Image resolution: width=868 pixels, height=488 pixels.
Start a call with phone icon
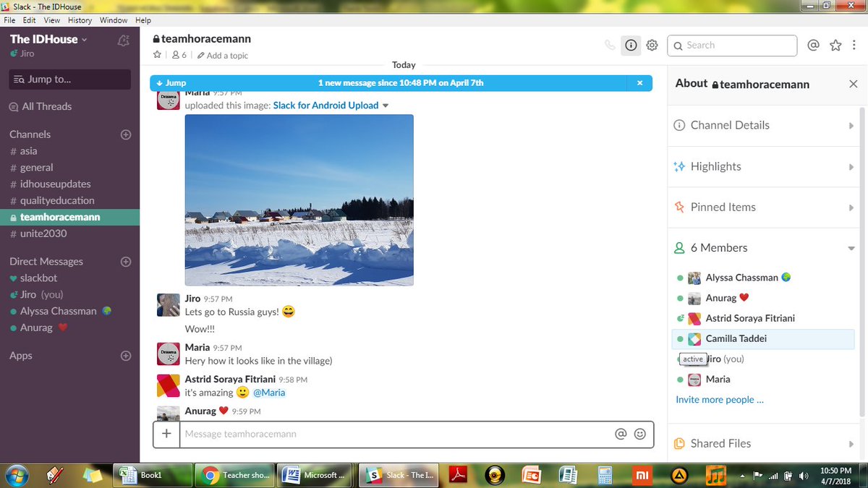click(x=610, y=46)
